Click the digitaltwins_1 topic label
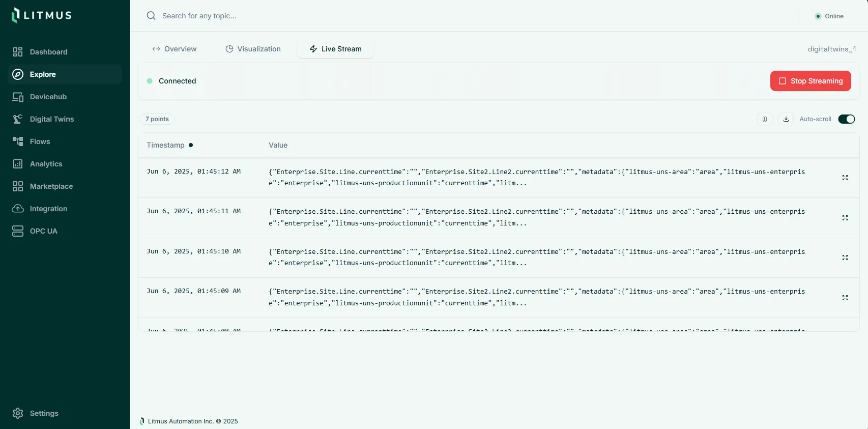The image size is (868, 429). tap(832, 49)
